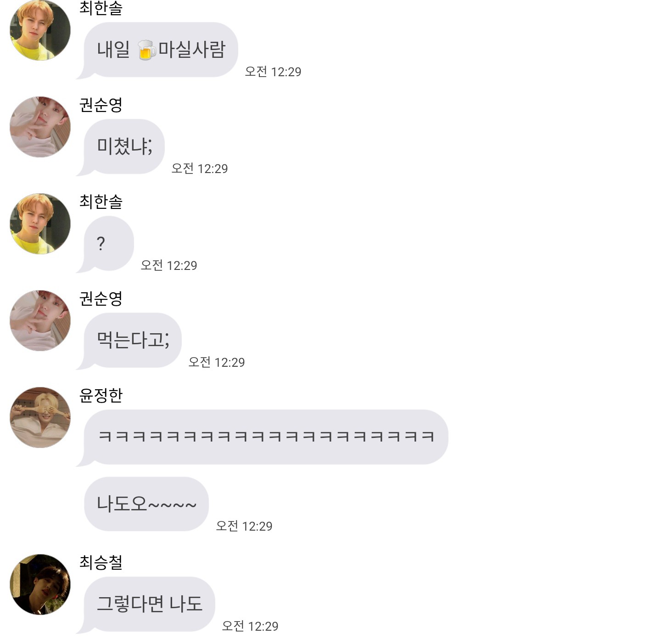The width and height of the screenshot is (661, 644).
Task: Open 최한솔's avatar beside the ? message
Action: click(40, 224)
